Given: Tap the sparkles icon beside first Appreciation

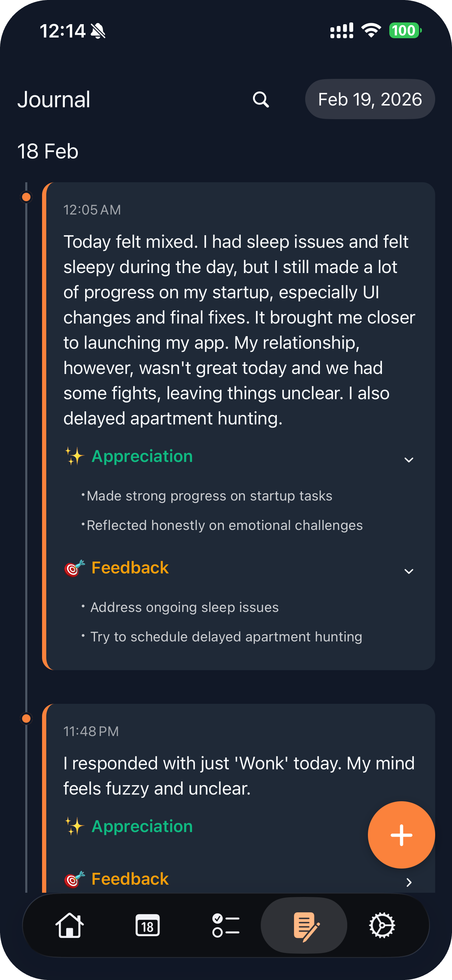Looking at the screenshot, I should pos(74,456).
